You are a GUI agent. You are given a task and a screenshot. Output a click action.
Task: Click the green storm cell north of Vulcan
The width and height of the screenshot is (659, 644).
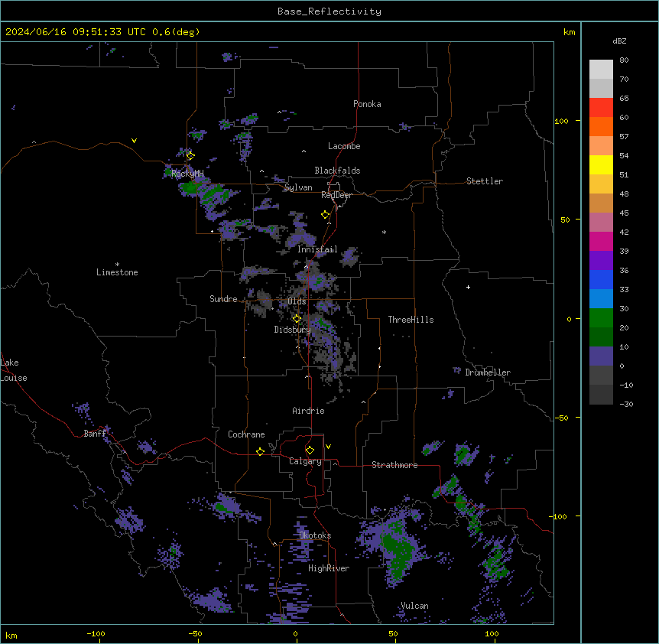point(396,550)
